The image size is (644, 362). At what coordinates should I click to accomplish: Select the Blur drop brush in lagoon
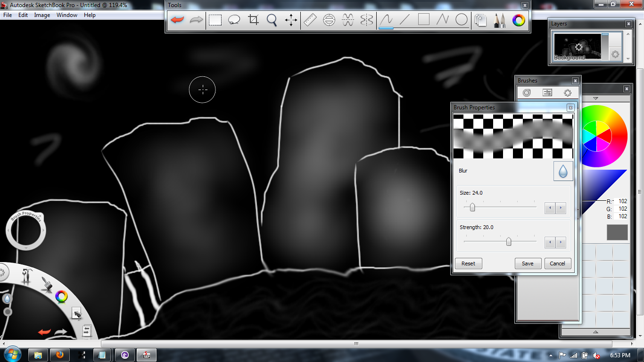(x=7, y=299)
